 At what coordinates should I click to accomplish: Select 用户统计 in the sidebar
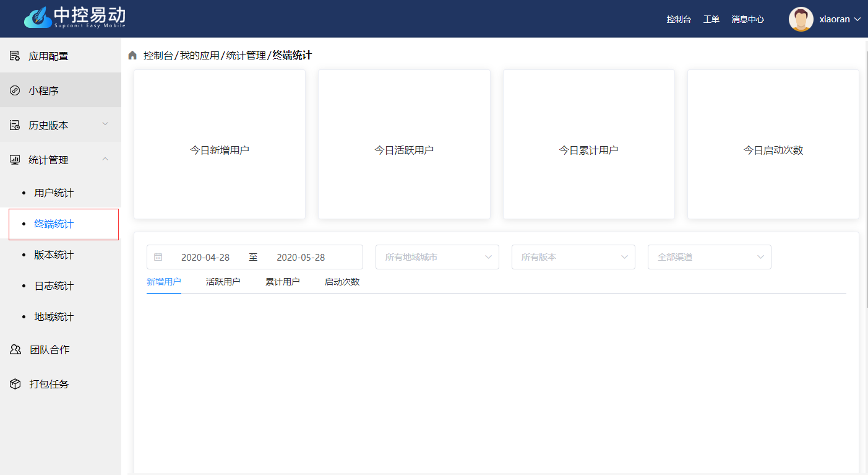click(61, 193)
